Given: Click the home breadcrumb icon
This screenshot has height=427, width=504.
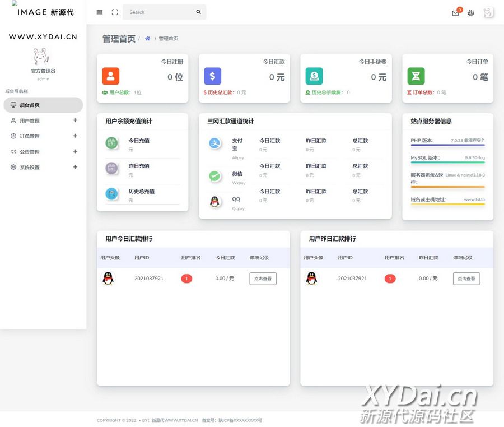Looking at the screenshot, I should pyautogui.click(x=147, y=39).
